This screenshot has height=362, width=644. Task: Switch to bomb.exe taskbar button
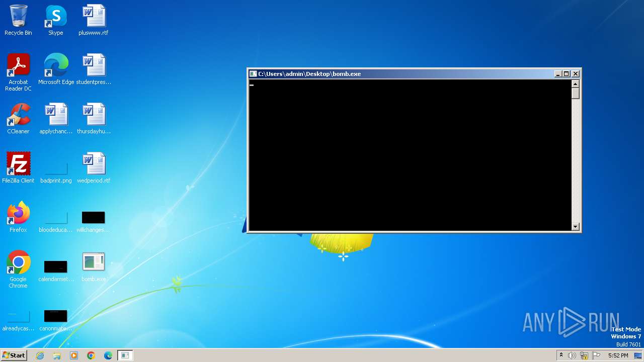pyautogui.click(x=125, y=355)
